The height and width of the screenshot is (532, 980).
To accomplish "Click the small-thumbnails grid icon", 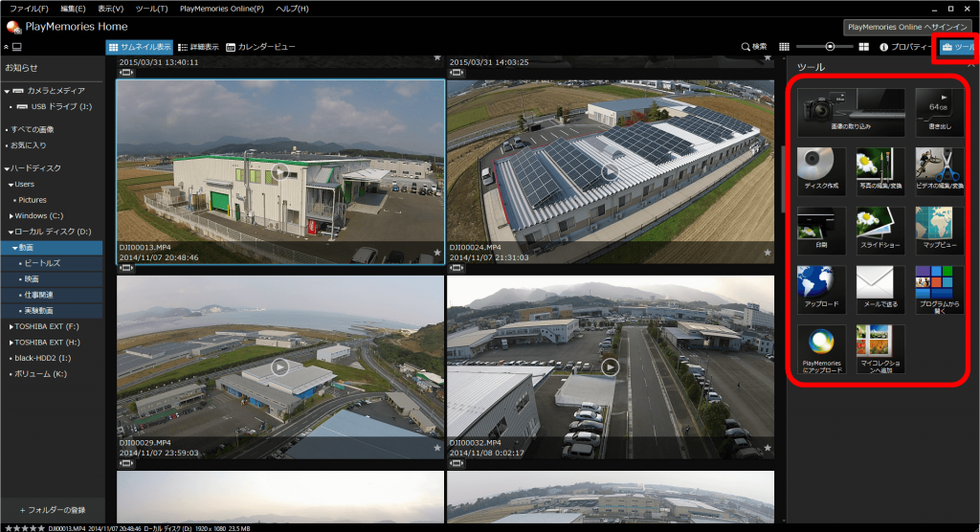I will click(784, 47).
